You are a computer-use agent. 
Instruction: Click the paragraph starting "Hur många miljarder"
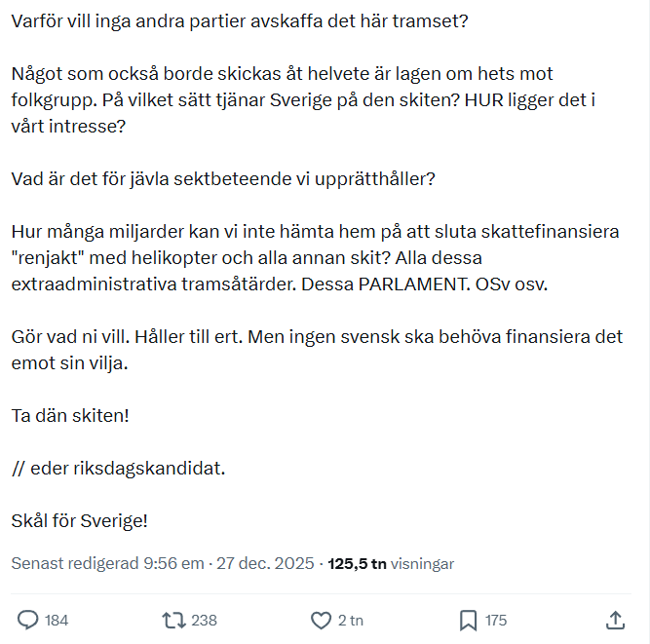click(x=316, y=258)
